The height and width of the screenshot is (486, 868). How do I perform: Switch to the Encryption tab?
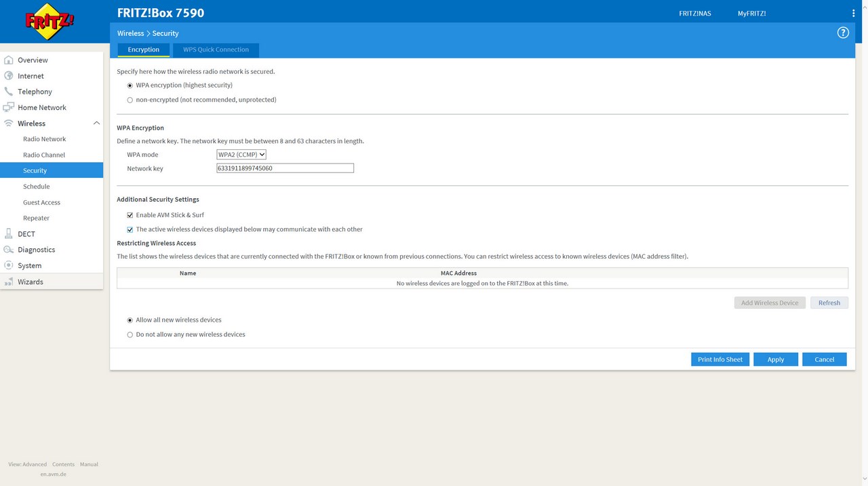144,50
